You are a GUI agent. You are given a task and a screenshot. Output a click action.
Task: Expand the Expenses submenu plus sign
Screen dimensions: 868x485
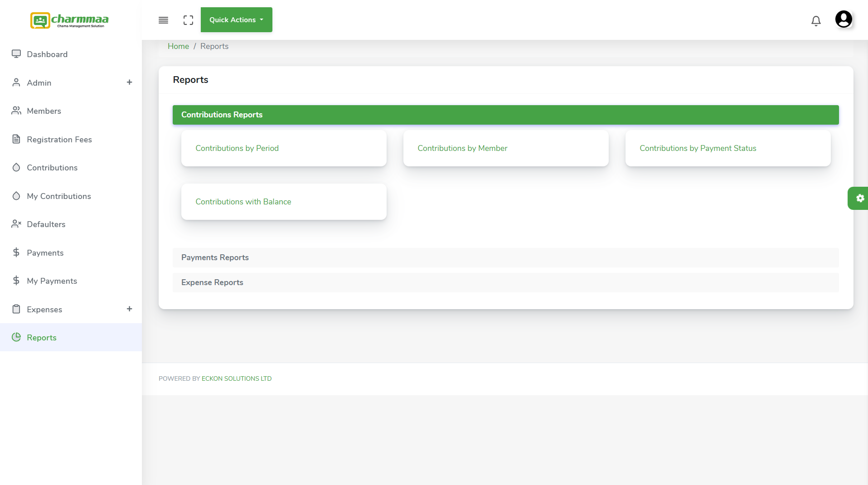[x=129, y=309]
